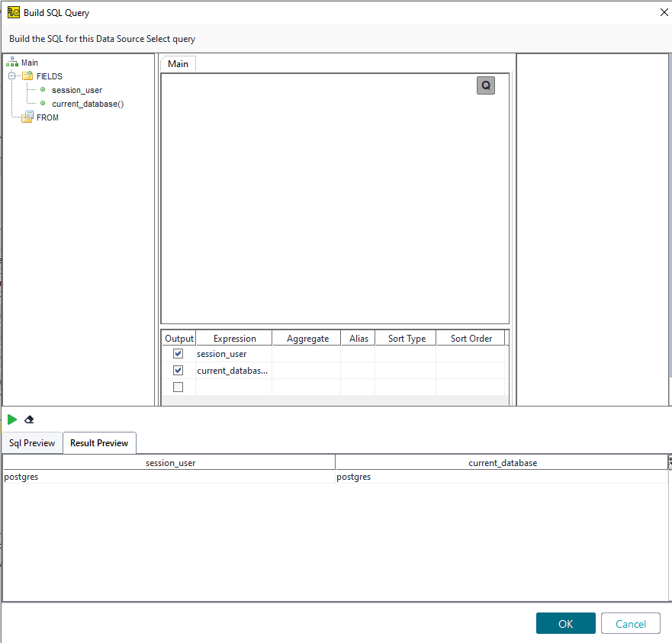Image resolution: width=672 pixels, height=643 pixels.
Task: Click the FIELDS folder icon
Action: tap(27, 76)
